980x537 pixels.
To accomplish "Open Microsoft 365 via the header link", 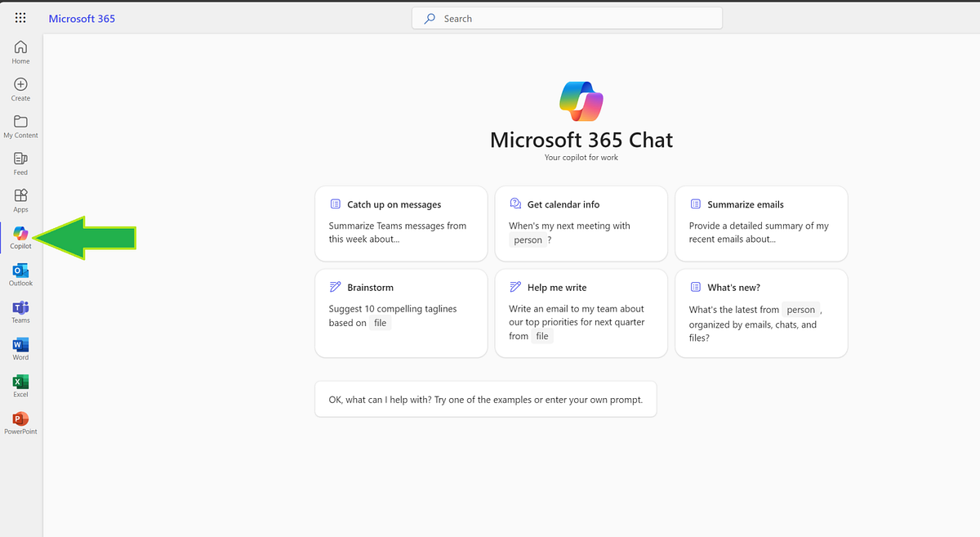I will pos(82,18).
